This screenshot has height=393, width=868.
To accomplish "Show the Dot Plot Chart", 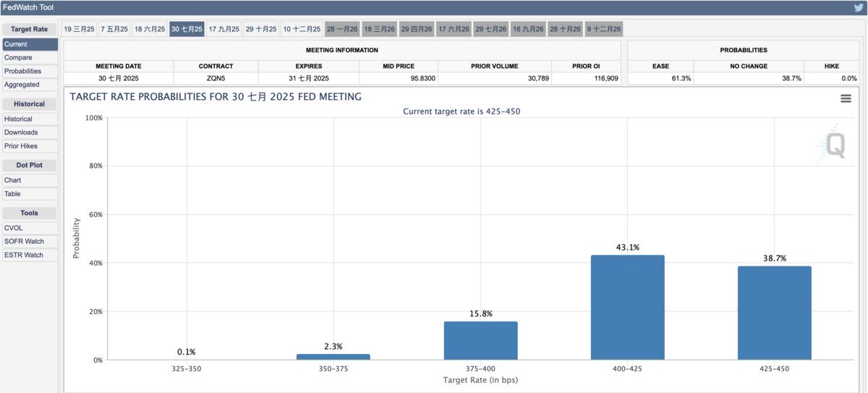I will (x=12, y=180).
